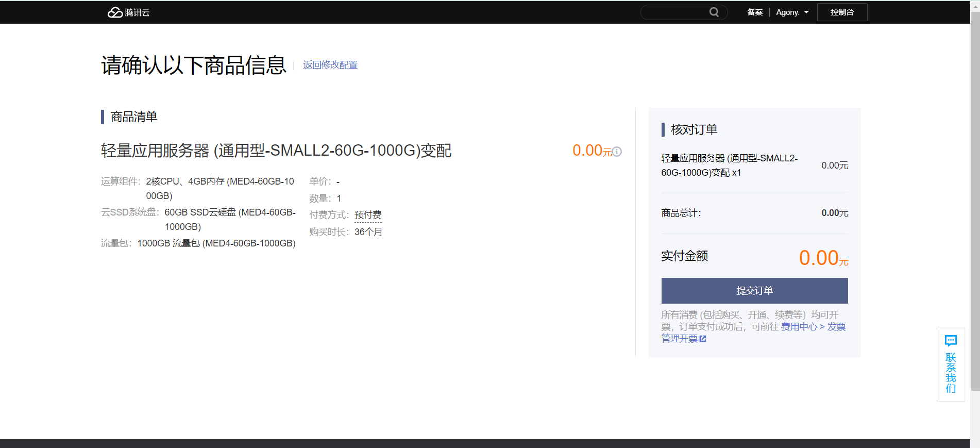This screenshot has width=980, height=448.
Task: Click the 36个月 purchase duration value
Action: (368, 232)
